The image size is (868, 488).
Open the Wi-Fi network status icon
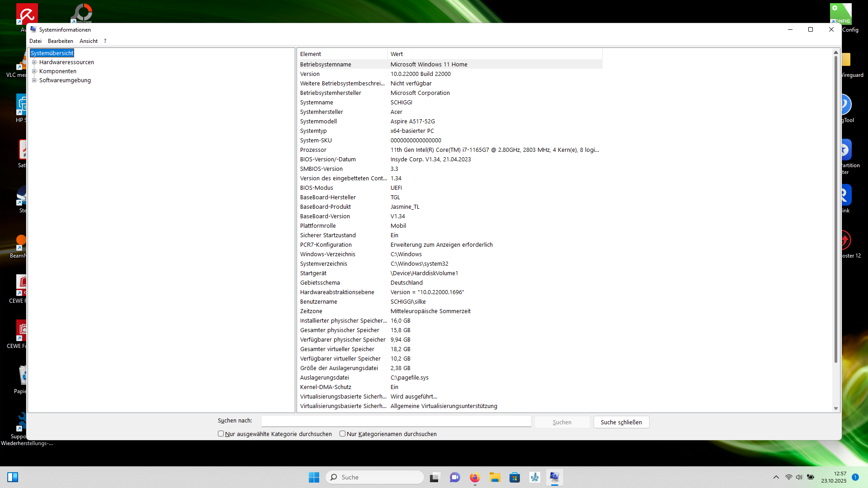(x=788, y=477)
